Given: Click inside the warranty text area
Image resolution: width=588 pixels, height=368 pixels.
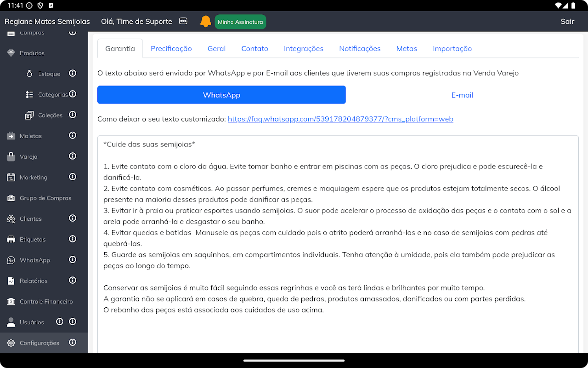Looking at the screenshot, I should pos(338,244).
